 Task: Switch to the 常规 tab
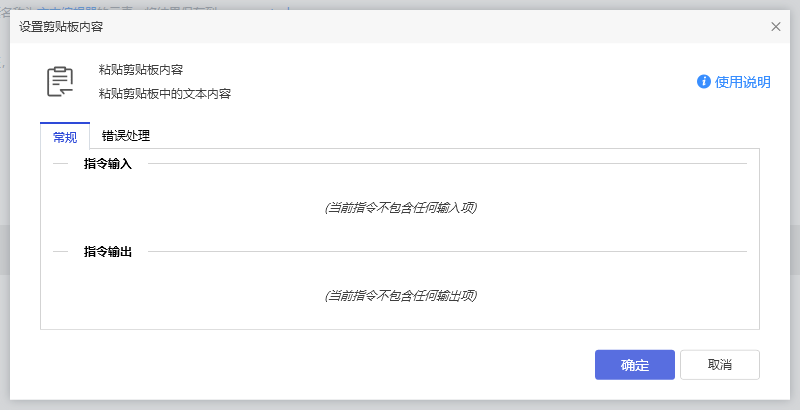65,137
